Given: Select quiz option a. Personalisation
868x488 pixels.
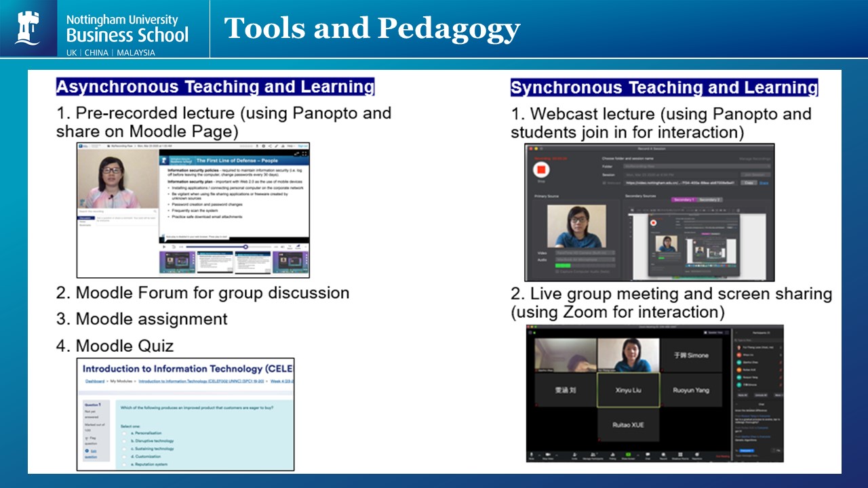Looking at the screenshot, I should click(124, 433).
